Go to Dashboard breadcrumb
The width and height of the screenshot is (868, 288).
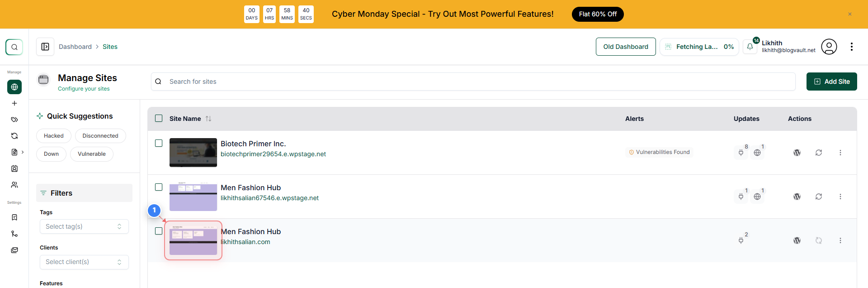coord(75,47)
